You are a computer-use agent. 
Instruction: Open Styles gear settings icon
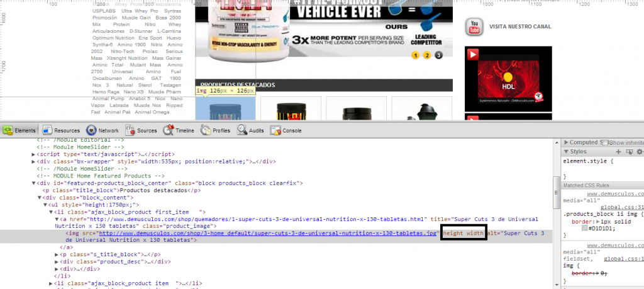(x=639, y=152)
